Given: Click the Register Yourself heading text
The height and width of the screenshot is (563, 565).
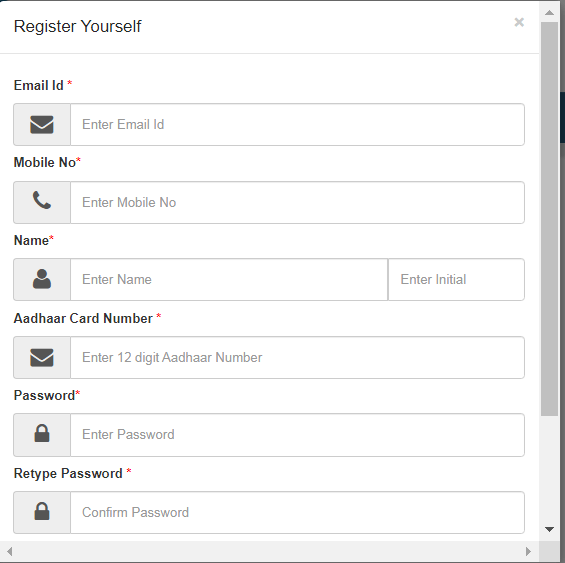Looking at the screenshot, I should click(x=77, y=27).
